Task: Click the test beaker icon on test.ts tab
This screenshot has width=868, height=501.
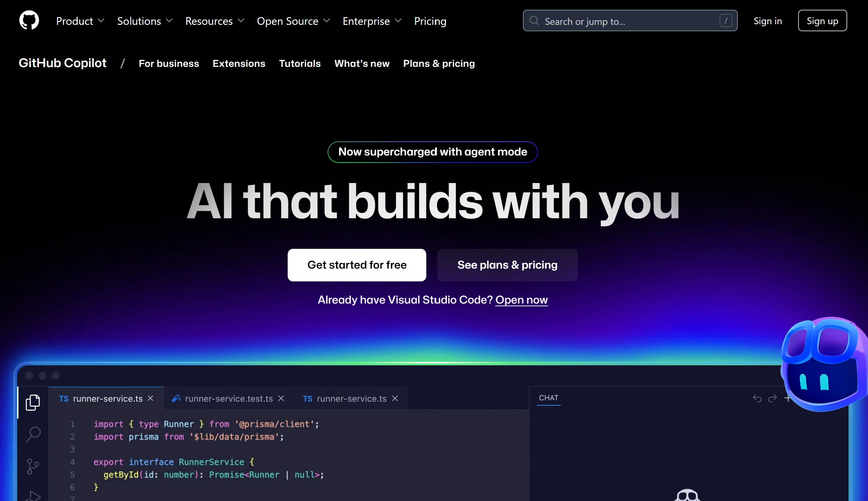Action: (x=176, y=398)
